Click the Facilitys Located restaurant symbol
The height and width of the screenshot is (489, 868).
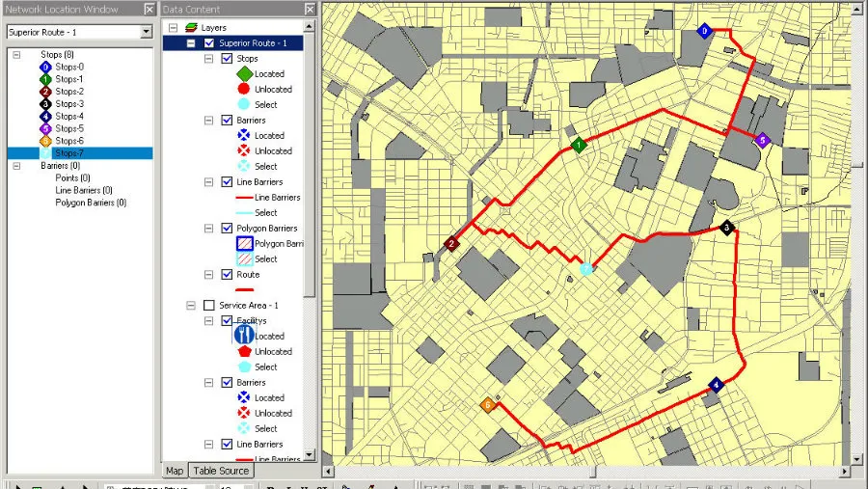(243, 336)
